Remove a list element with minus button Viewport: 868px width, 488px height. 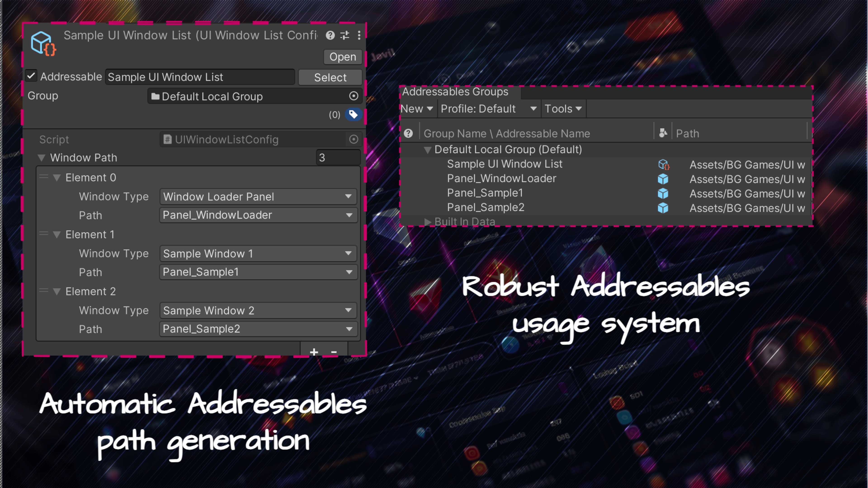point(334,352)
